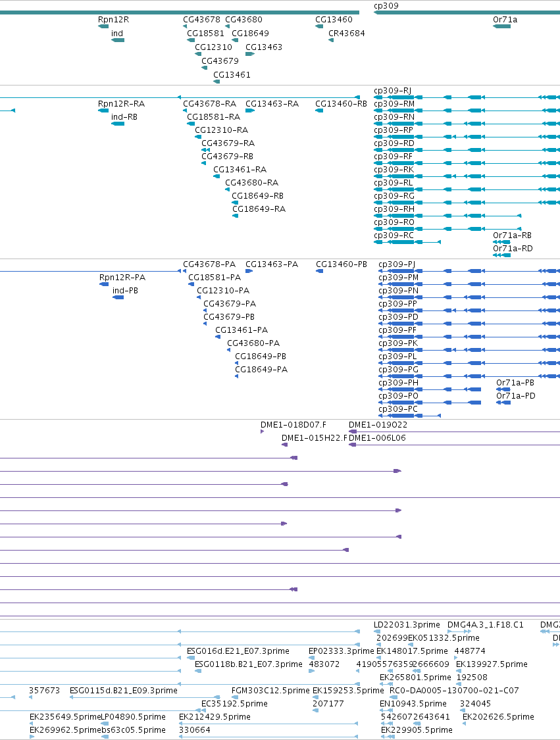
Task: Click protein cp309-PC
Action: tap(397, 409)
